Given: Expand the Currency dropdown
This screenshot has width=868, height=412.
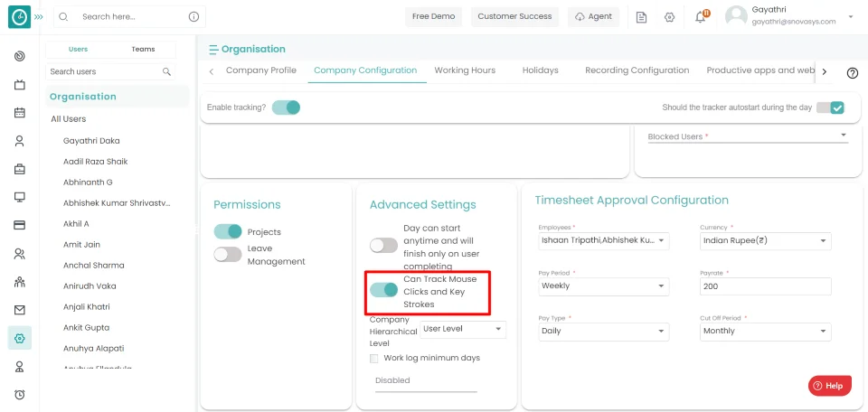Looking at the screenshot, I should tap(765, 241).
